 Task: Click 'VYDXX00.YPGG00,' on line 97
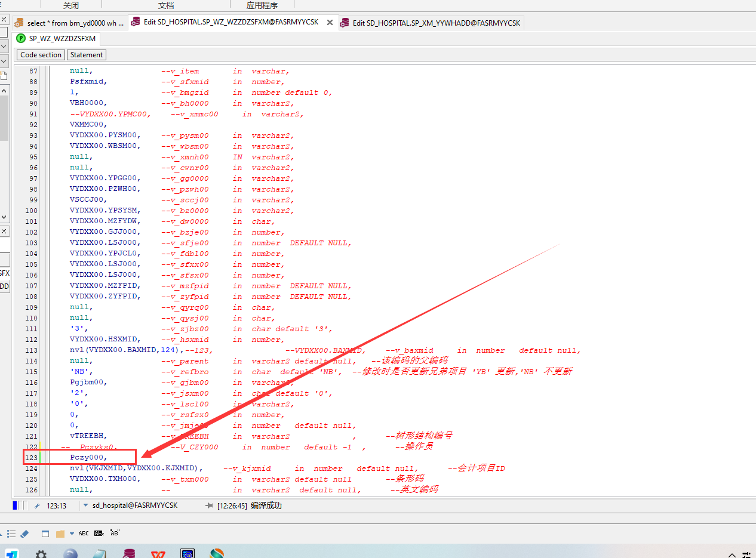106,178
